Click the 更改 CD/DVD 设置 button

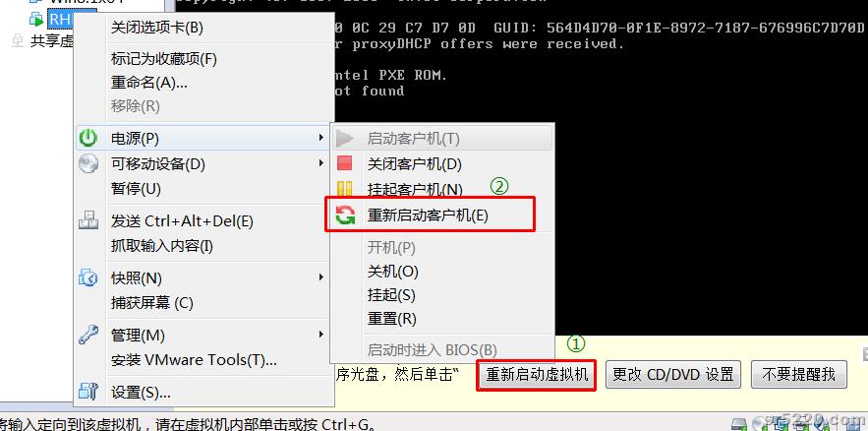[673, 375]
